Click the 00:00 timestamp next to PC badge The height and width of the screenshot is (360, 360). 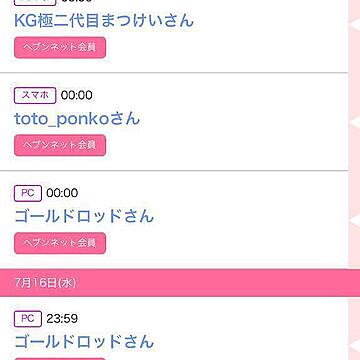(62, 193)
